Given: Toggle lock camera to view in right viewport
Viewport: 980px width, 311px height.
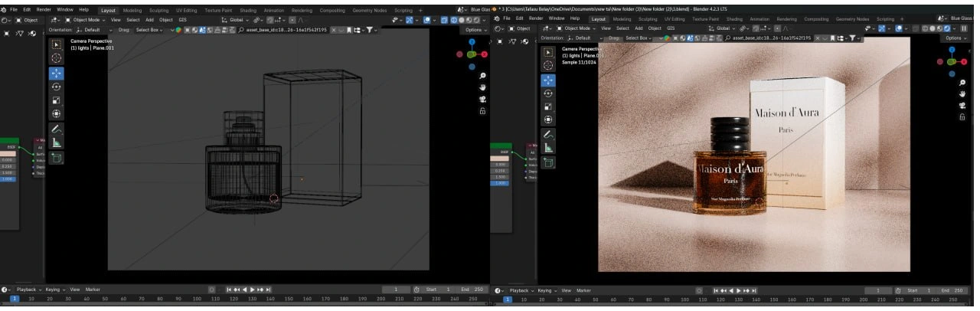Looking at the screenshot, I should (x=962, y=117).
